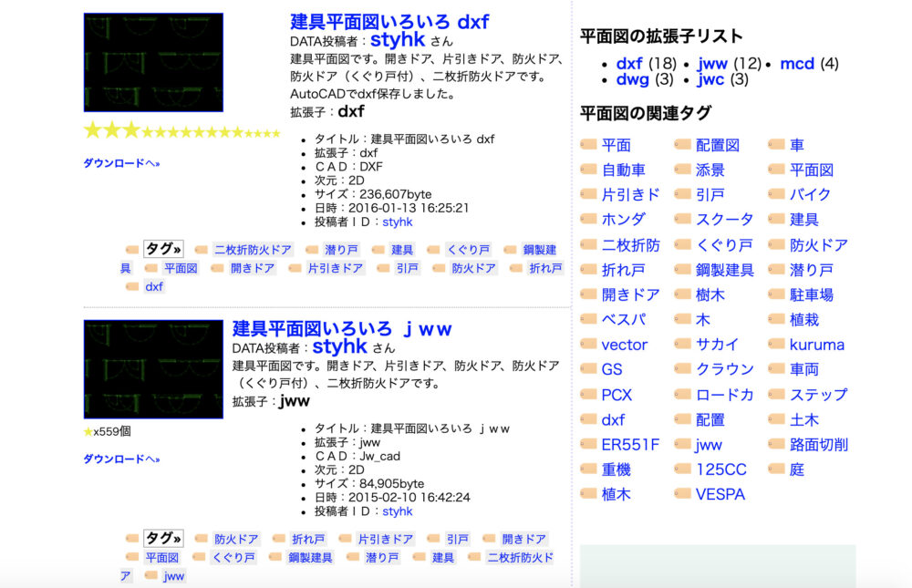The image size is (912, 588).
Task: Click the tag icon beside 路面切削
Action: coord(776,445)
